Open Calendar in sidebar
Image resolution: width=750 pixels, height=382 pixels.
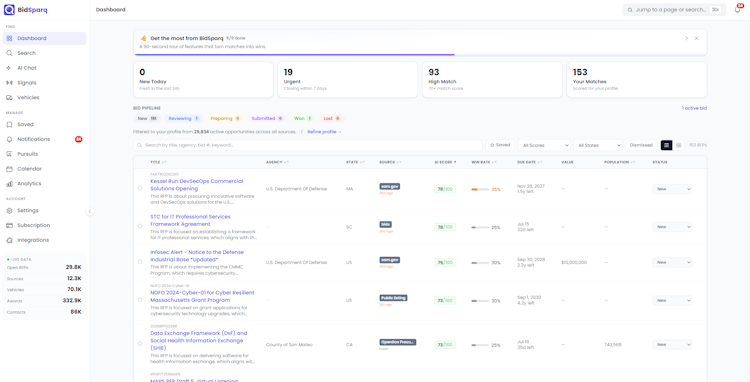44,169
